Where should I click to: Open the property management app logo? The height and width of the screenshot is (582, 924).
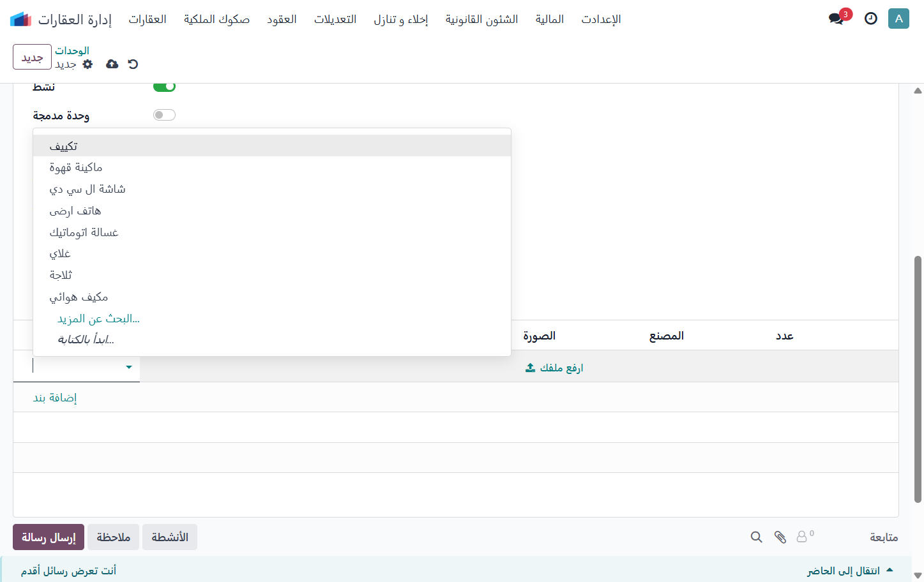coord(21,19)
